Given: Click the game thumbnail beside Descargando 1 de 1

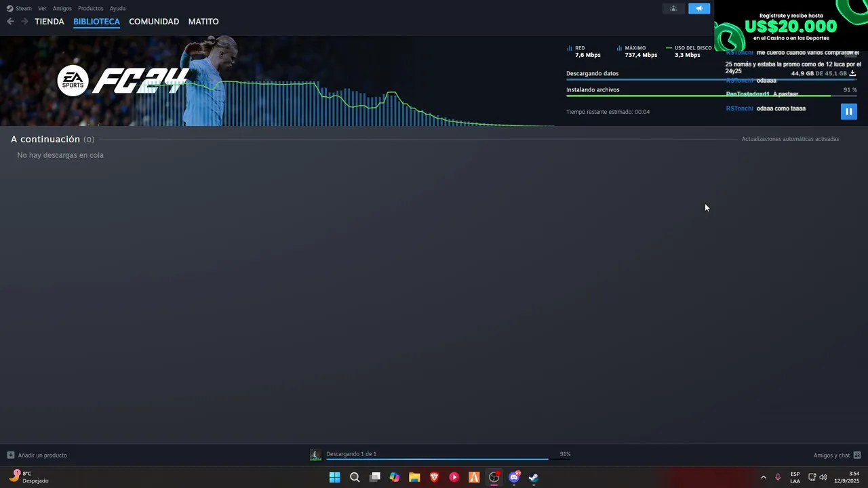Looking at the screenshot, I should (315, 455).
